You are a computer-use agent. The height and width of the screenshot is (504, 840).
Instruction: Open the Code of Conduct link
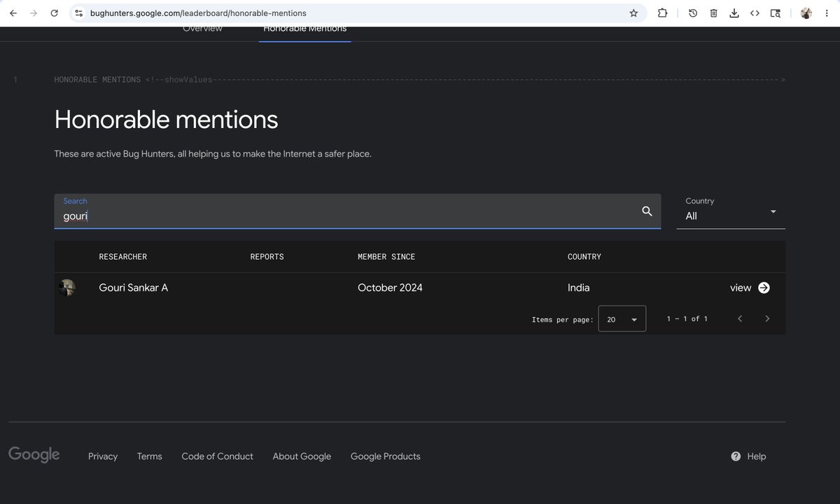pos(218,456)
